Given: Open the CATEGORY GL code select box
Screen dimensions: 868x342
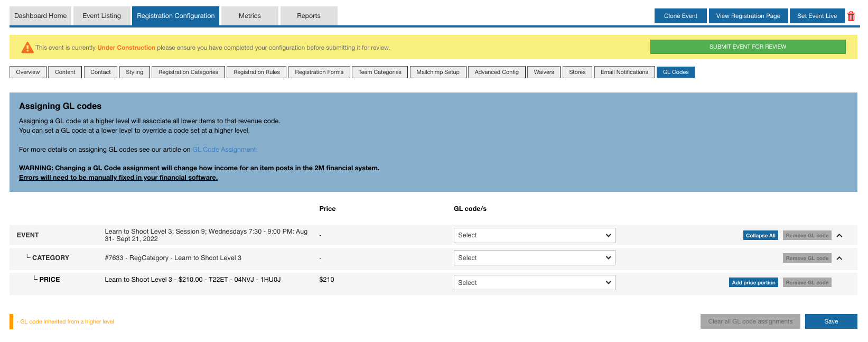Looking at the screenshot, I should (x=534, y=258).
